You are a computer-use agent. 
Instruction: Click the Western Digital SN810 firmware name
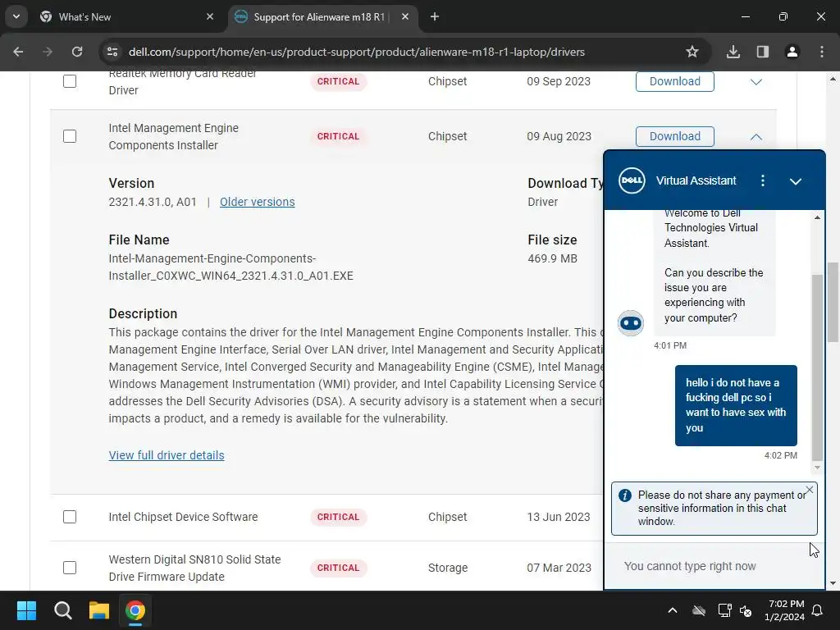coord(194,568)
